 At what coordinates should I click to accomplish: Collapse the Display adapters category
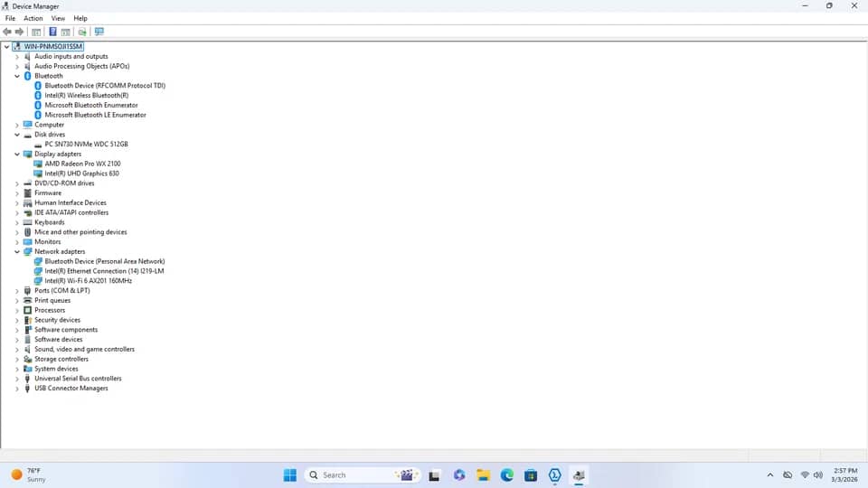pyautogui.click(x=17, y=155)
